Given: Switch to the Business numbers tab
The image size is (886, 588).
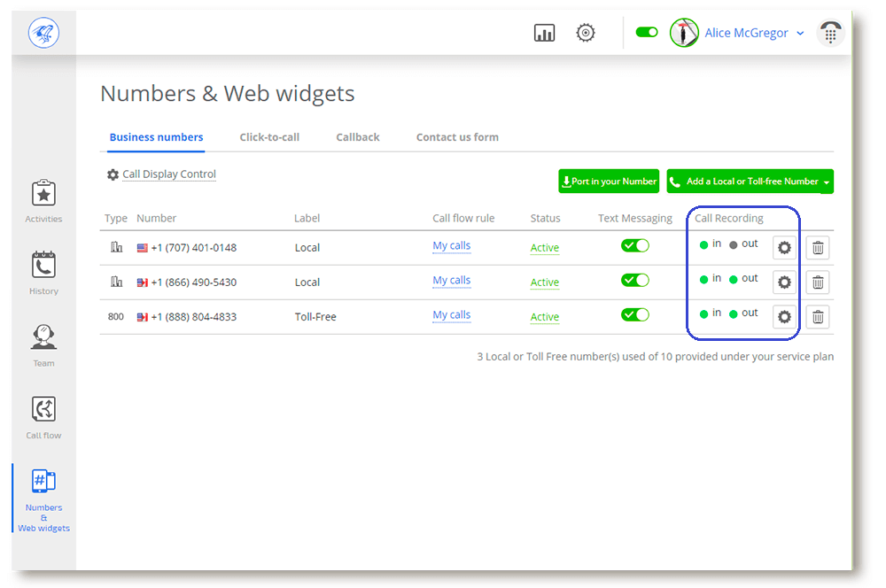Looking at the screenshot, I should pos(156,137).
